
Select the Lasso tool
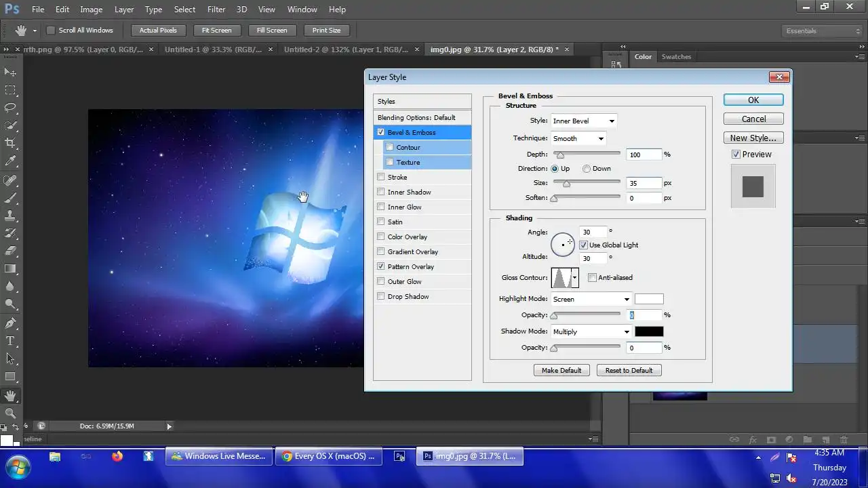(10, 107)
